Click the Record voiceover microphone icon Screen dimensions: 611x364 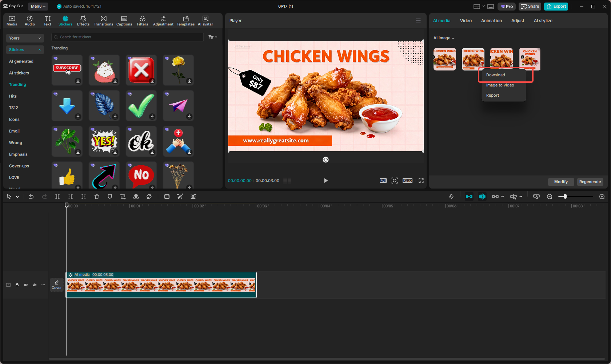coord(451,197)
